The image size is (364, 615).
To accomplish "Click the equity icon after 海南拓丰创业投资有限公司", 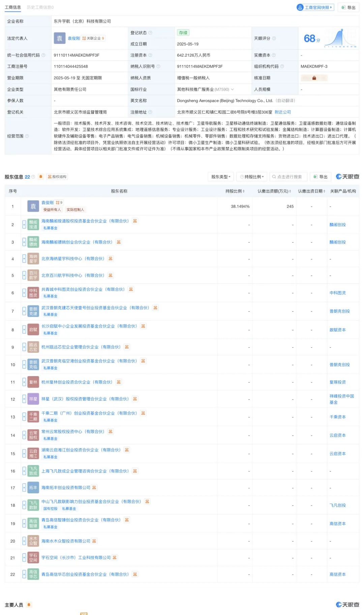I will pyautogui.click(x=94, y=488).
